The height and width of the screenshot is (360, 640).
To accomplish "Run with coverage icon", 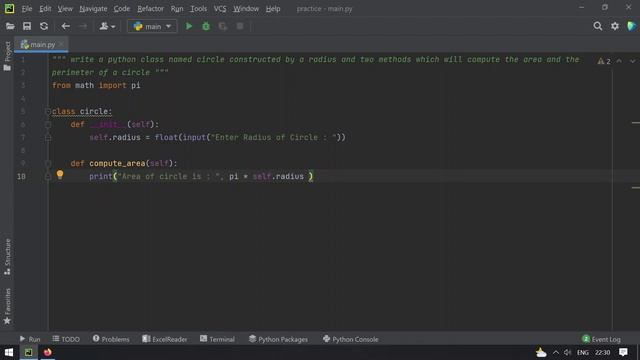I will (x=223, y=27).
